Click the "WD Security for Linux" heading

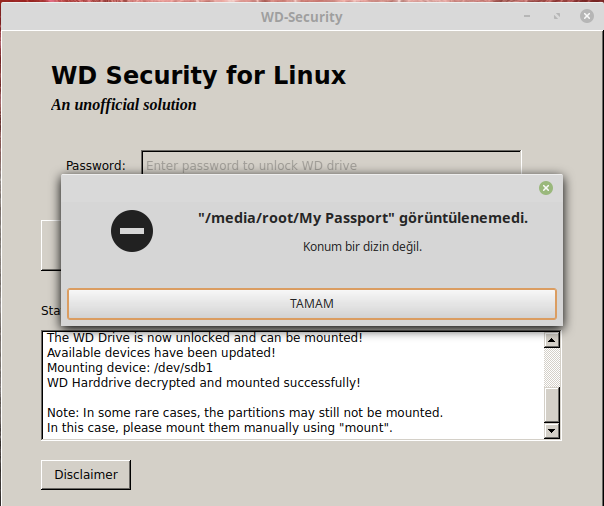[199, 75]
